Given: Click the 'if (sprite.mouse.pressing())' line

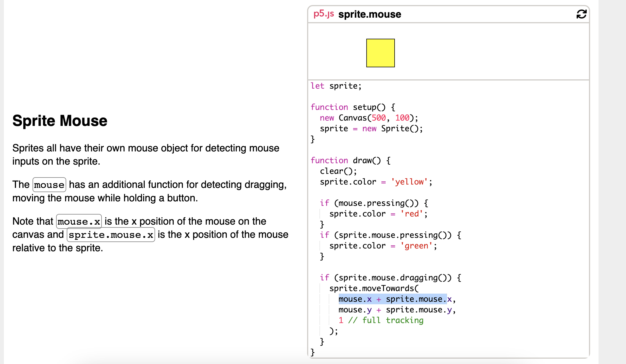Looking at the screenshot, I should click(x=390, y=235).
